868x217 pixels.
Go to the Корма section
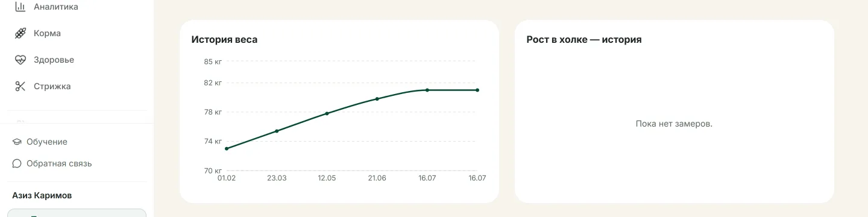(47, 33)
